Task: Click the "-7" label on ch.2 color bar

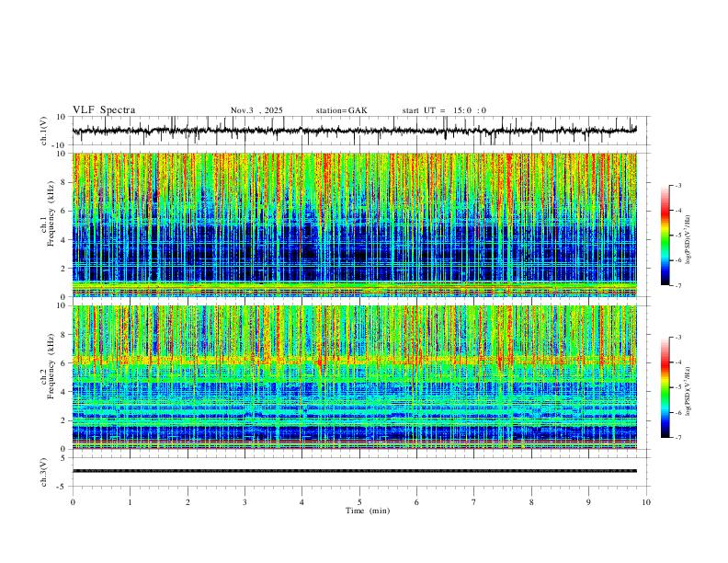Action: point(677,438)
